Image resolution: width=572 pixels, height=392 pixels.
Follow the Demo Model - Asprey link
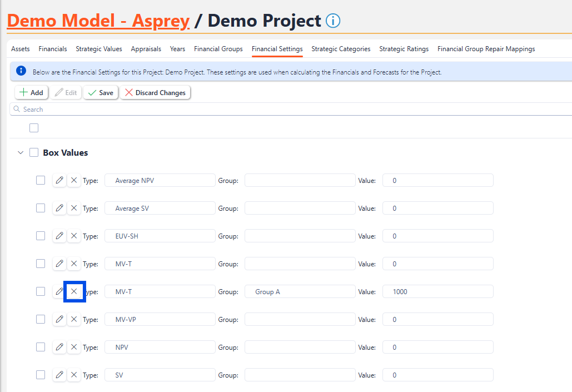[x=98, y=21]
